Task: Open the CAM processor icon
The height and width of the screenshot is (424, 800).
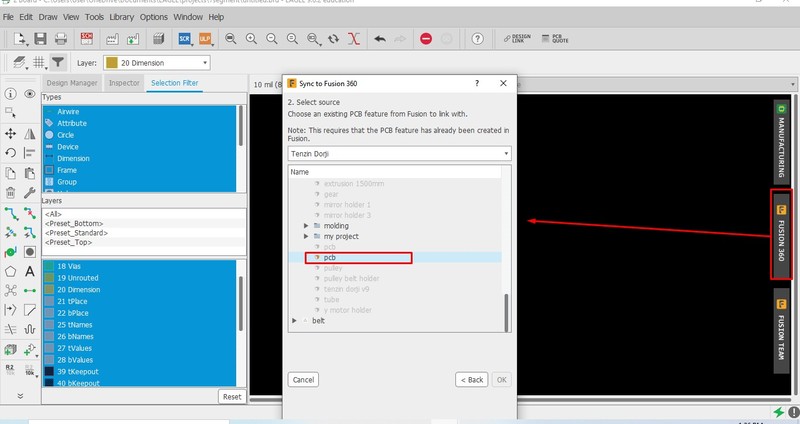Action: pyautogui.click(x=112, y=39)
